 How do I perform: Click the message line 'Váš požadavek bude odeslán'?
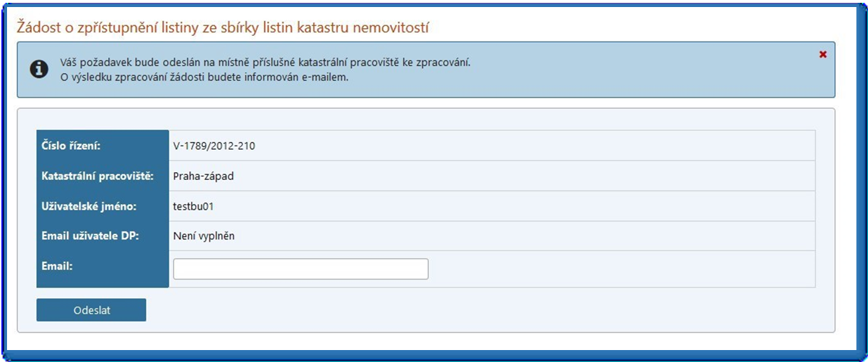(x=265, y=62)
